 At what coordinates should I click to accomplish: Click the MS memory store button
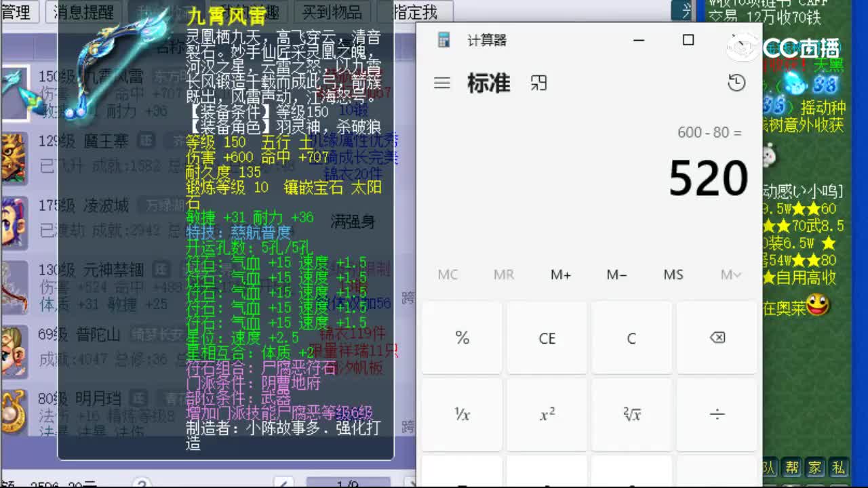pos(673,274)
